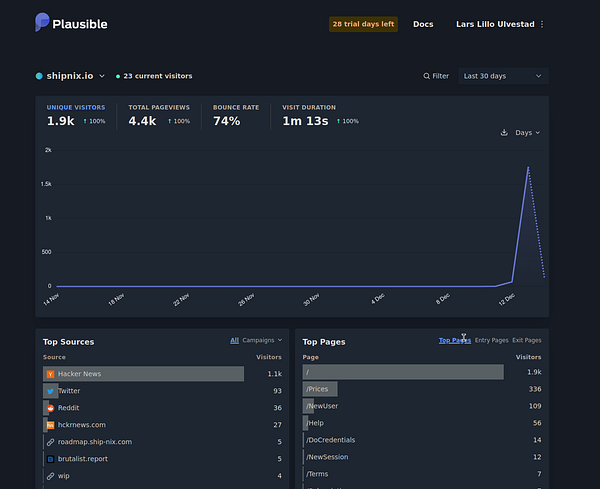Filter by brutalist.report source
This screenshot has height=489, width=600.
(83, 459)
